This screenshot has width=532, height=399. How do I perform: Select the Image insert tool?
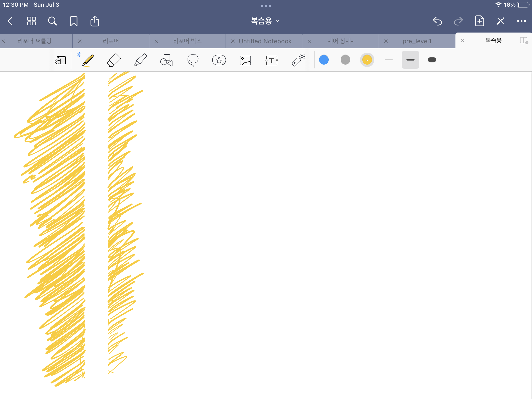(245, 60)
